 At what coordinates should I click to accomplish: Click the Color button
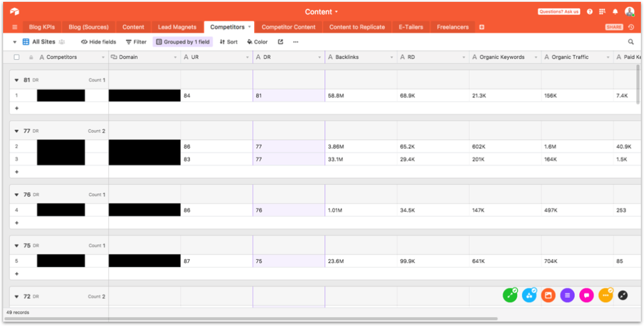pos(257,42)
